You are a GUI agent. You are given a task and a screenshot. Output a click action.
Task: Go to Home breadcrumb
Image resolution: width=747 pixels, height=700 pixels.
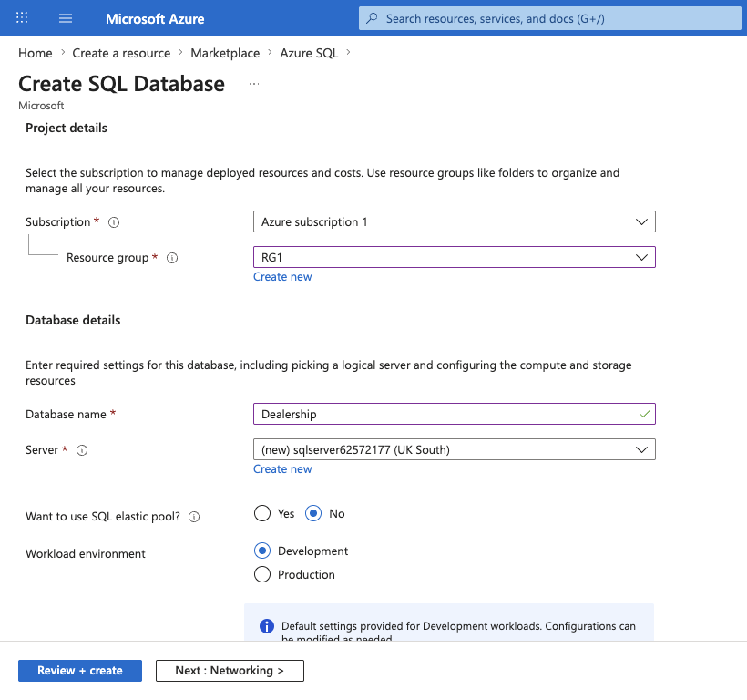[36, 53]
